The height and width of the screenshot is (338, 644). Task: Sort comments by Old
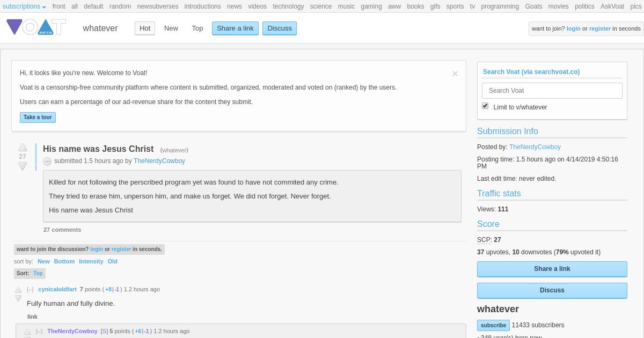[113, 261]
